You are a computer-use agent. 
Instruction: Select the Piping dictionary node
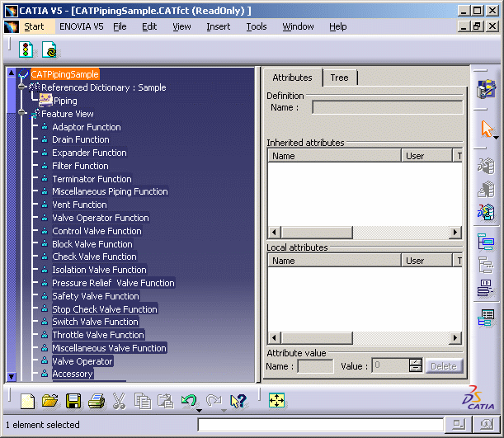[x=65, y=101]
